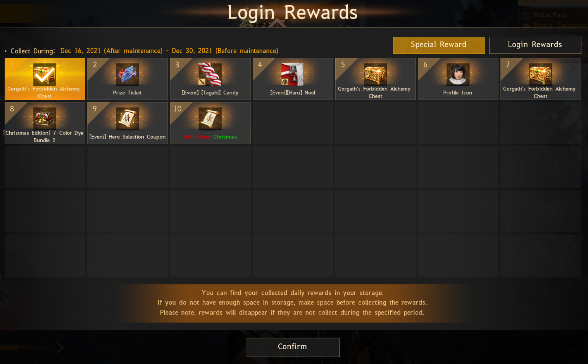Click the empty reward slot below day 8
This screenshot has width=588, height=364.
[x=45, y=167]
